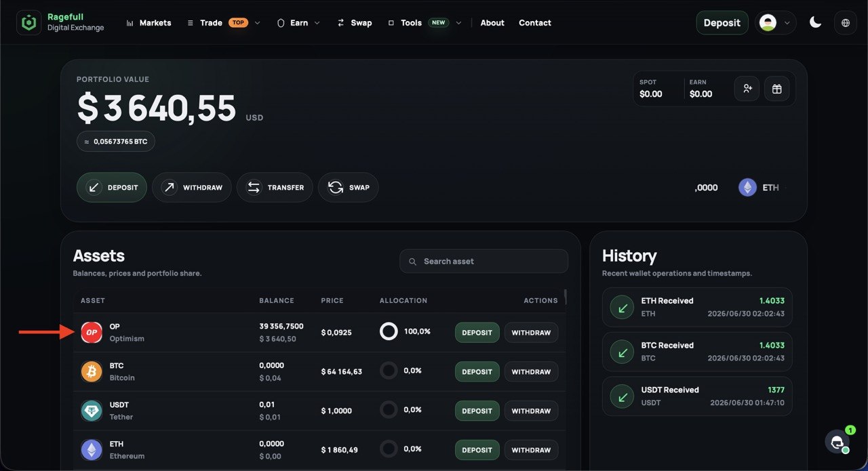The width and height of the screenshot is (868, 471).
Task: Deposit into the USDT asset
Action: [477, 411]
